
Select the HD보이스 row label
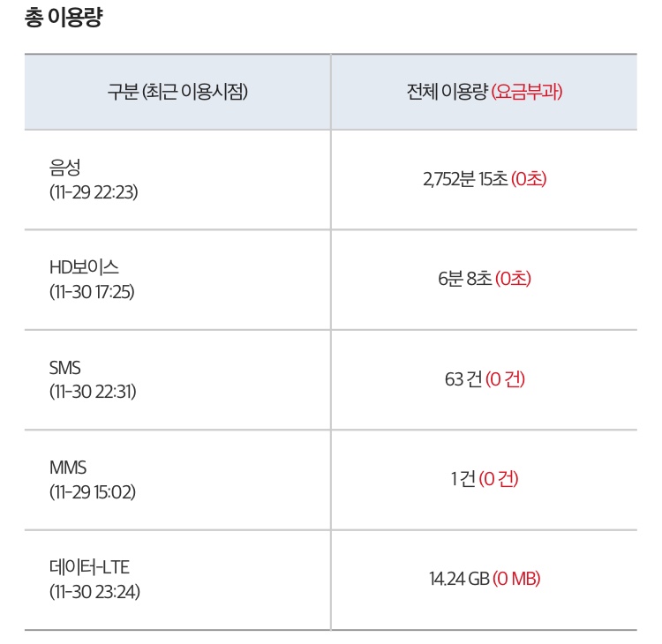pyautogui.click(x=84, y=266)
